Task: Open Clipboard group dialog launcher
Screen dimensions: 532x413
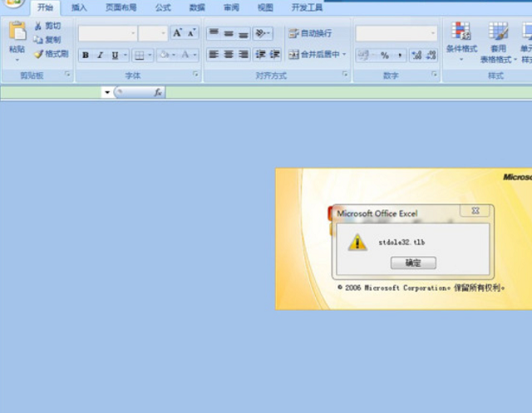Action: pos(67,74)
